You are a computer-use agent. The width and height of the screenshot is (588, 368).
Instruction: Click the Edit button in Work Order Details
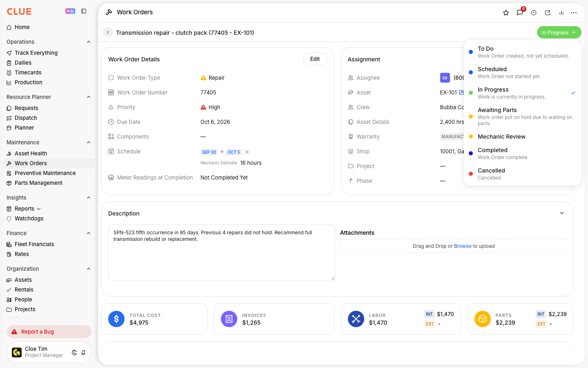315,59
